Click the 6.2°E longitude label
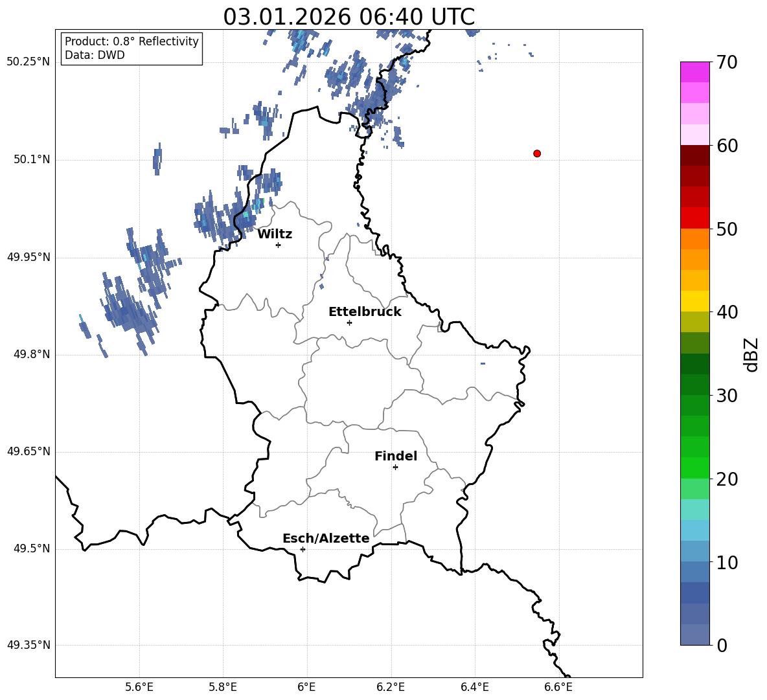The image size is (767, 700). (391, 687)
